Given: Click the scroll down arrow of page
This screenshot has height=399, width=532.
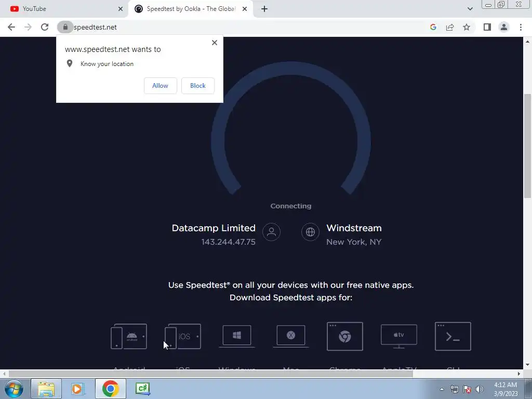Looking at the screenshot, I should [527, 365].
